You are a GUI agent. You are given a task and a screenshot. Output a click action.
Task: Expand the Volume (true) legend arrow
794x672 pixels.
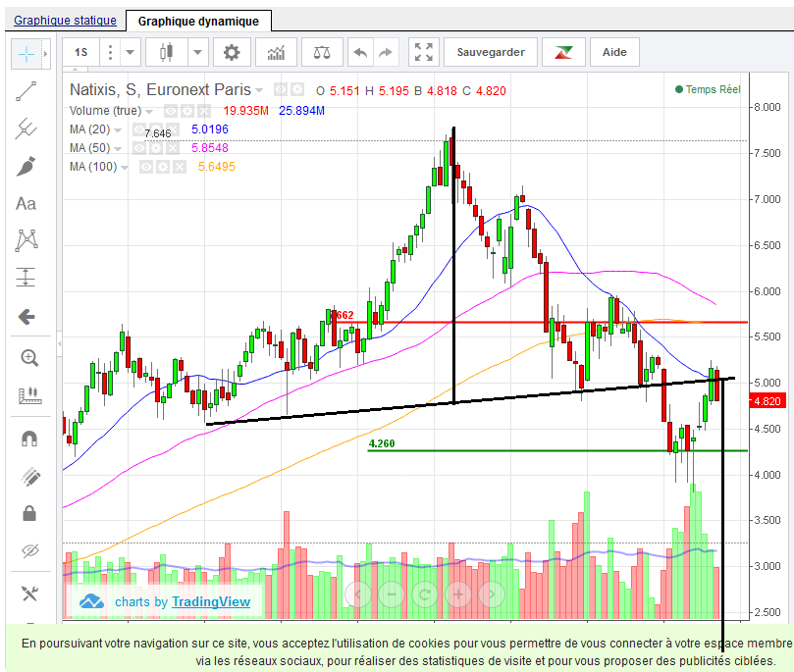click(x=149, y=111)
